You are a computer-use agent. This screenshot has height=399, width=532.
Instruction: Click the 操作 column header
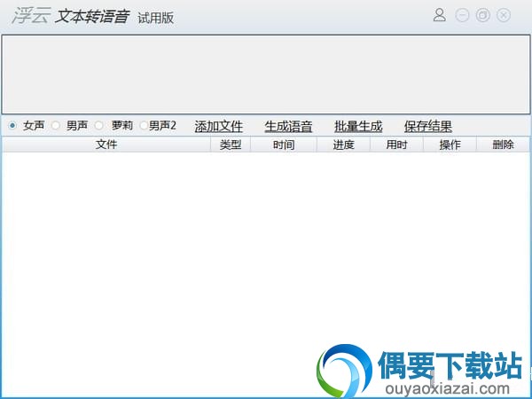click(450, 145)
